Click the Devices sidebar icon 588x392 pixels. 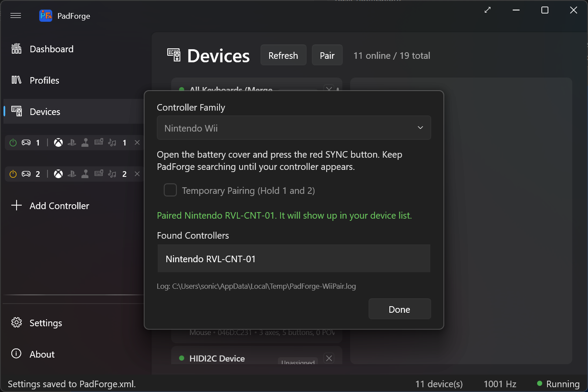click(17, 111)
